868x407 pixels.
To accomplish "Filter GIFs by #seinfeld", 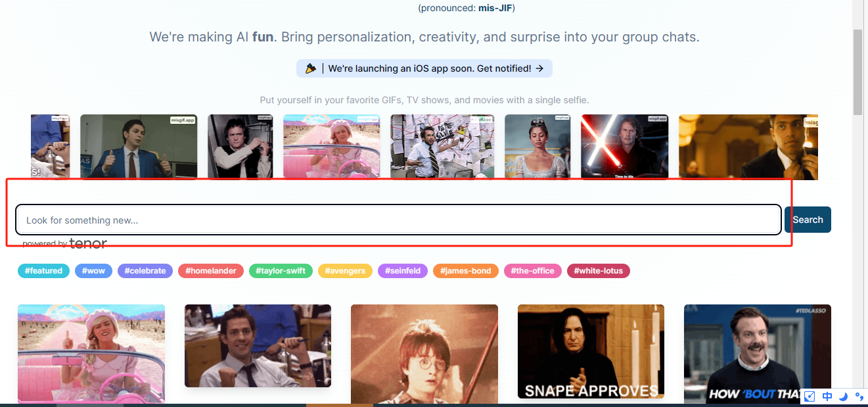I will 403,271.
